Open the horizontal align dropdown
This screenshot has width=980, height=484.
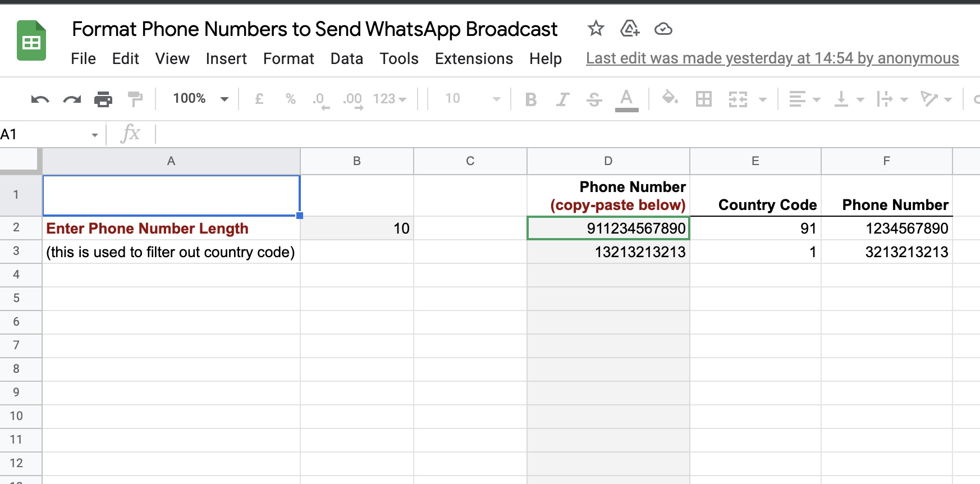[804, 99]
